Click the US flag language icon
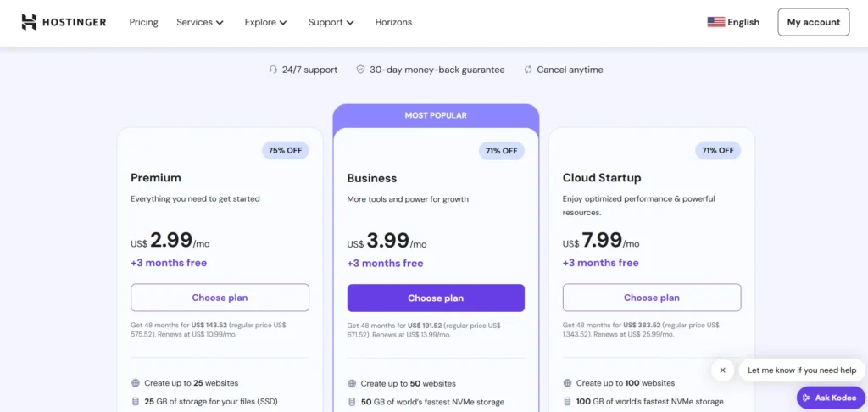 715,22
